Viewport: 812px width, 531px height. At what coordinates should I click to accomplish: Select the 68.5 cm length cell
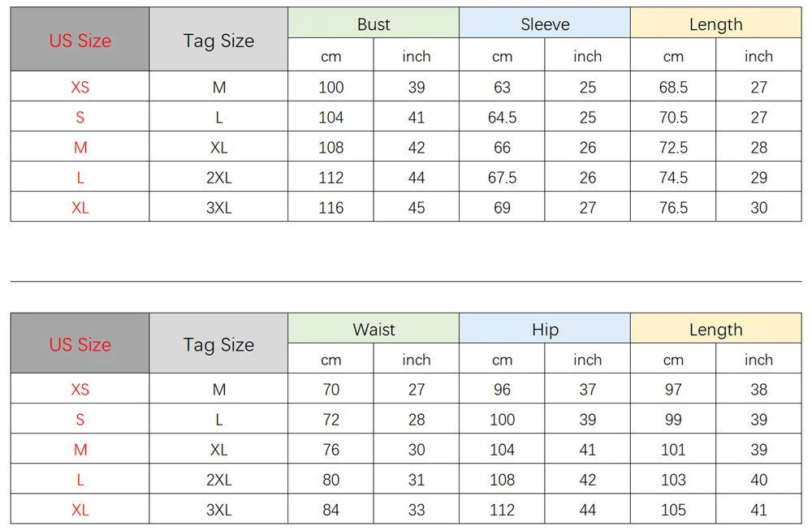click(x=673, y=88)
